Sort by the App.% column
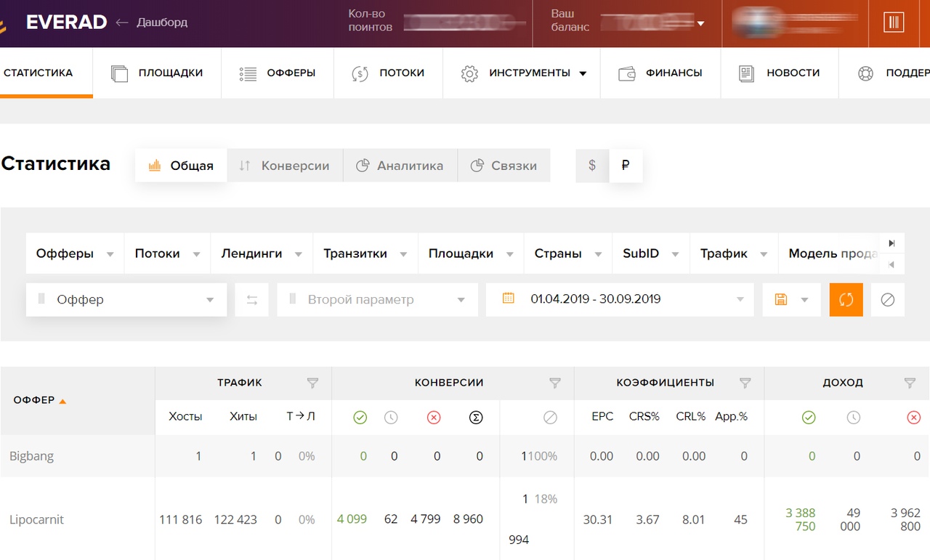The width and height of the screenshot is (930, 560). tap(731, 416)
